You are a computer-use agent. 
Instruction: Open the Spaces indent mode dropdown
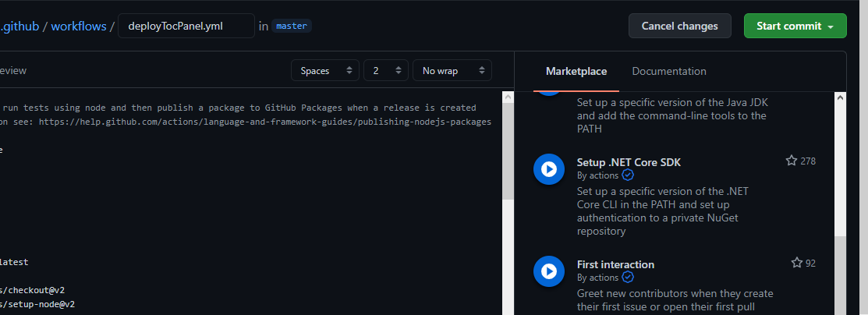coord(327,70)
